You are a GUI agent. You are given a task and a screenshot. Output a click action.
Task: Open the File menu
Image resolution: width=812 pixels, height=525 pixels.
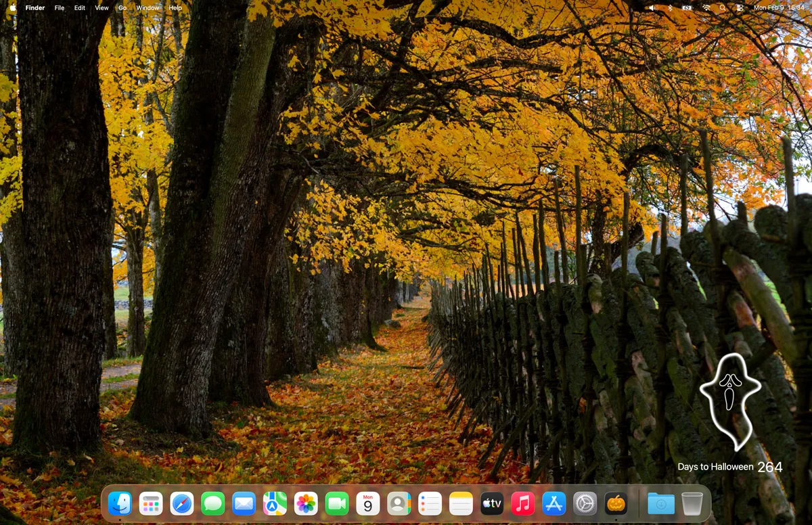[x=60, y=7]
